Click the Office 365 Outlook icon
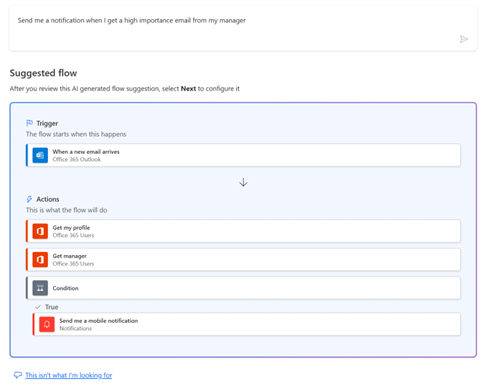The height and width of the screenshot is (391, 489). coord(40,155)
